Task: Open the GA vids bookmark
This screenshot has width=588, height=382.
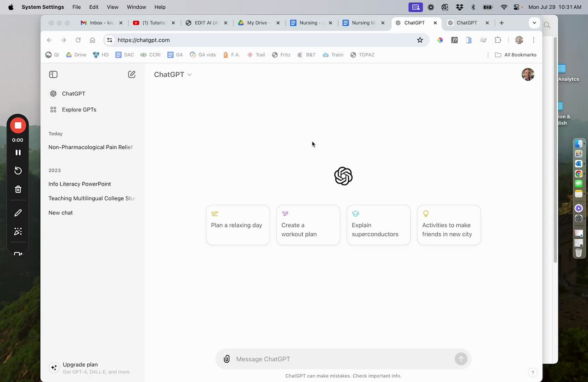Action: tap(203, 55)
